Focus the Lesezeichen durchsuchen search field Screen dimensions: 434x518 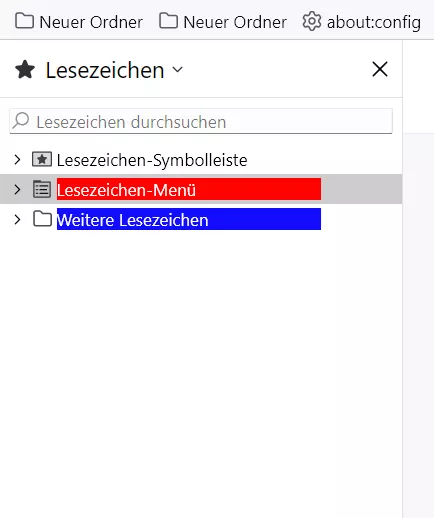(x=201, y=121)
